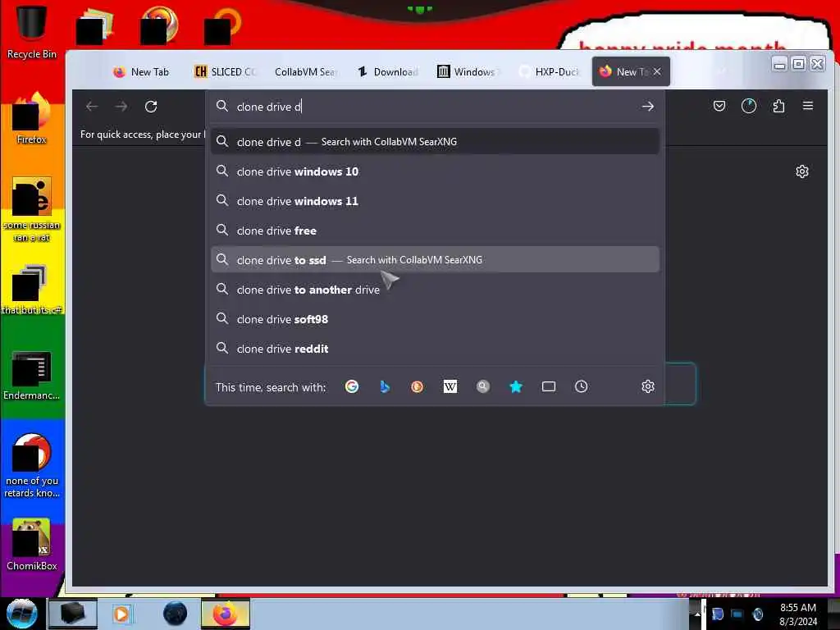Search this time with DuckDuckGo
The height and width of the screenshot is (630, 840).
click(417, 386)
